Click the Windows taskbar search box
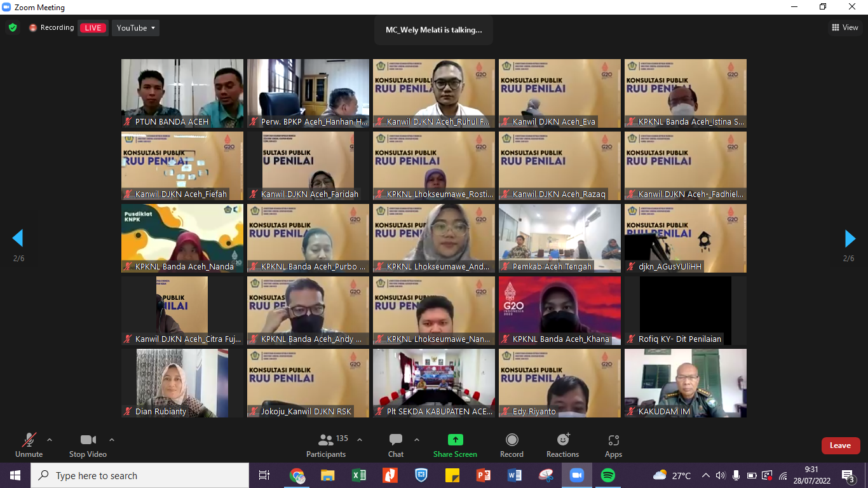 (x=140, y=475)
